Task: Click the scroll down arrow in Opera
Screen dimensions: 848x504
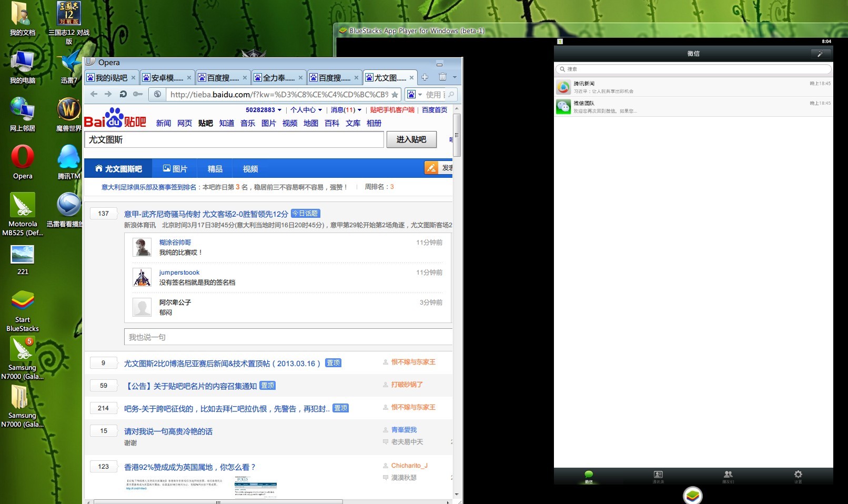Action: point(457,495)
